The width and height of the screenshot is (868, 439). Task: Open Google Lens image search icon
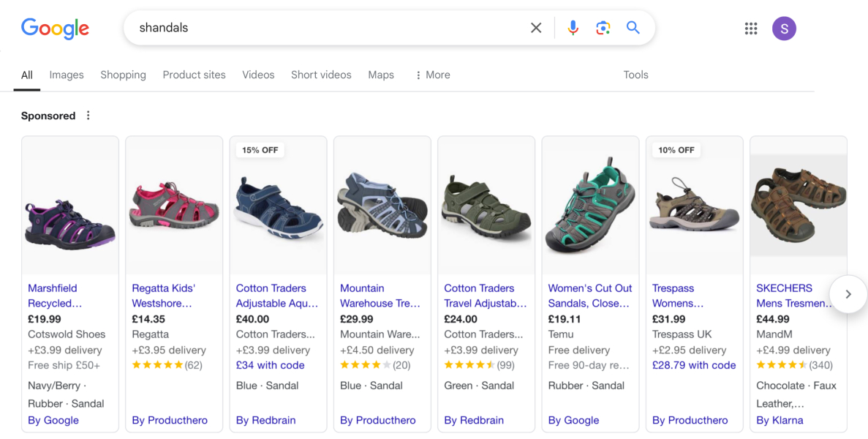603,28
